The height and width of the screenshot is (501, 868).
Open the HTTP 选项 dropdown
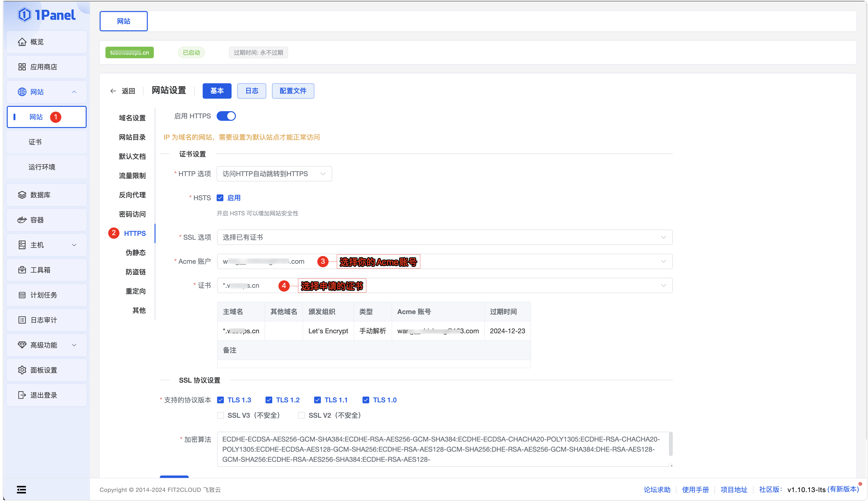(274, 174)
